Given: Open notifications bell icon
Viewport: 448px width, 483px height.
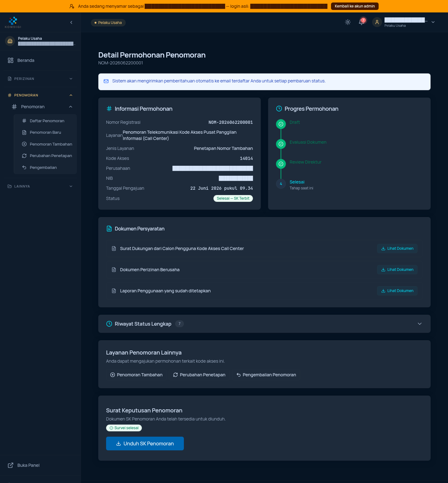Looking at the screenshot, I should pos(362,22).
